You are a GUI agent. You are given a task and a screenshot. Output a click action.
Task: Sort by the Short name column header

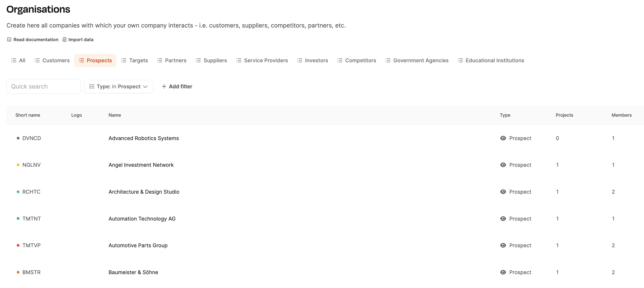pyautogui.click(x=28, y=115)
